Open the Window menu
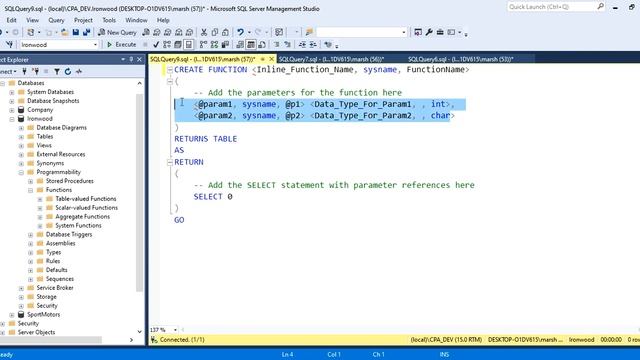Viewport: 640px width, 360px height. click(x=136, y=20)
